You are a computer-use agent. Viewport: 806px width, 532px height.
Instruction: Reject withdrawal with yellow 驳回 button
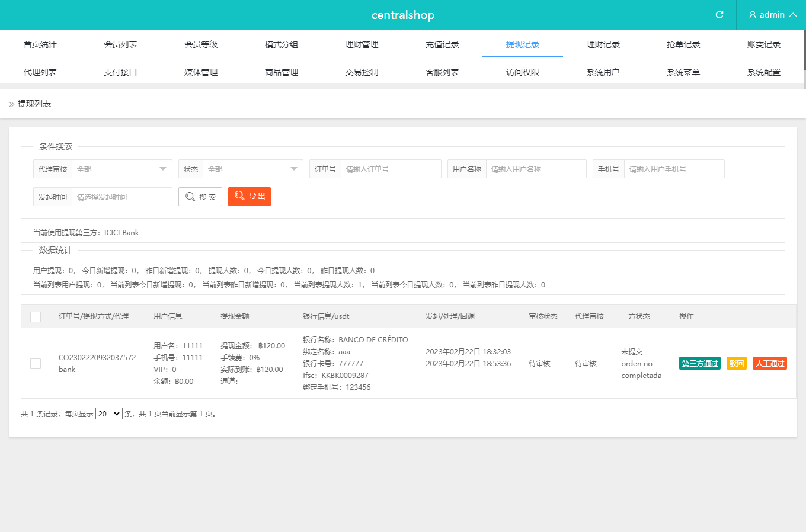[737, 364]
